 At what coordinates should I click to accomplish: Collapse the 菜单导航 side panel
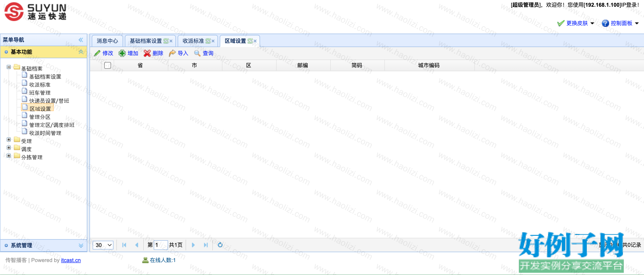(x=81, y=40)
